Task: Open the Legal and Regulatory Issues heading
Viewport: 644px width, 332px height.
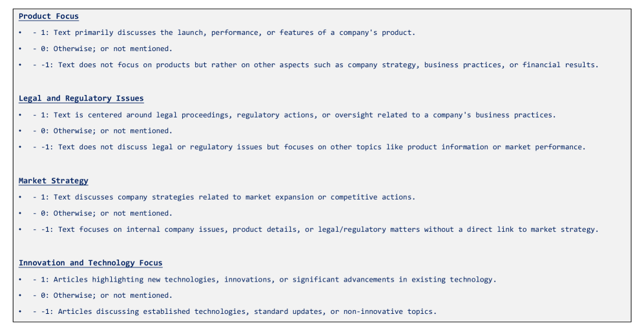Action: tap(81, 98)
